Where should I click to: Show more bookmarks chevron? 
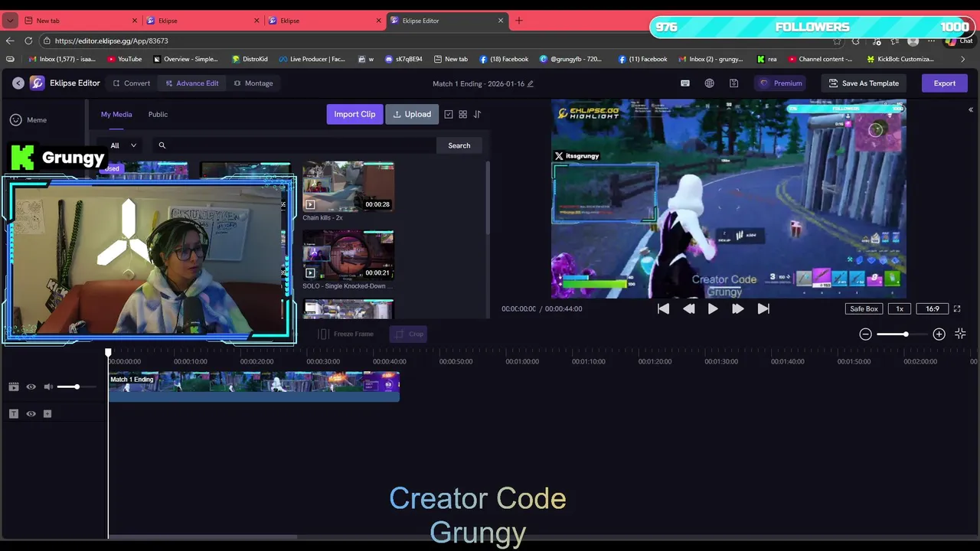[963, 59]
